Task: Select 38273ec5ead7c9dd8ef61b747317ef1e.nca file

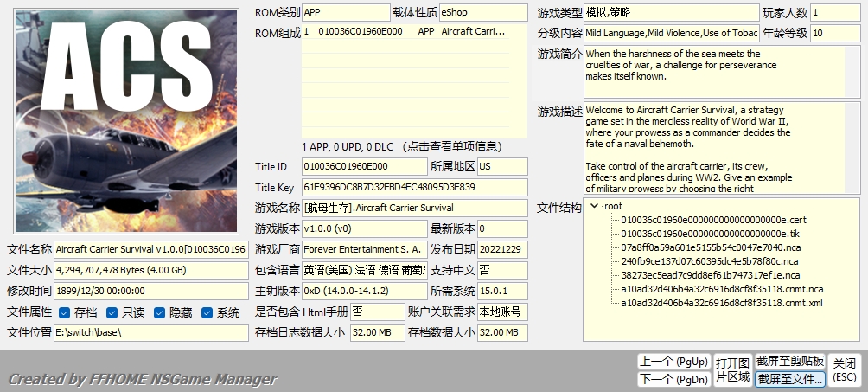Action: [x=711, y=275]
